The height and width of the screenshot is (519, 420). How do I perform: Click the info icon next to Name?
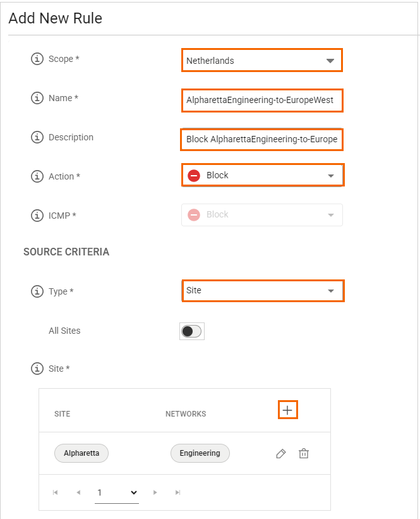[37, 99]
